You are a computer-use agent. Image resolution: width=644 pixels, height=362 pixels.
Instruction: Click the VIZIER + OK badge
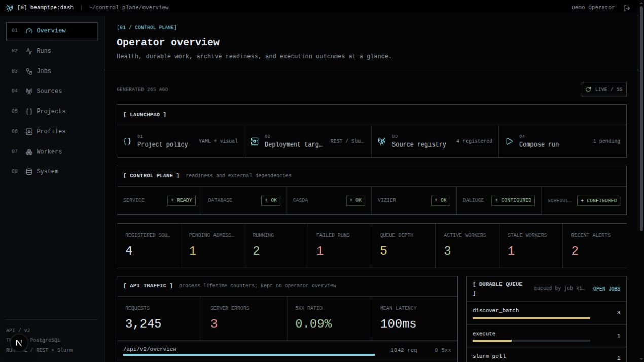click(x=441, y=200)
